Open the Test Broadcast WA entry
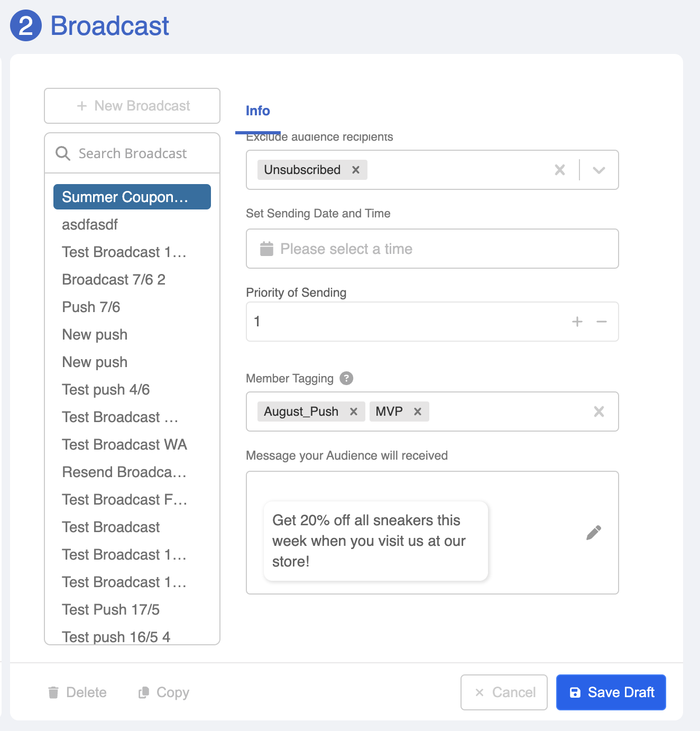This screenshot has height=731, width=700. (x=125, y=444)
